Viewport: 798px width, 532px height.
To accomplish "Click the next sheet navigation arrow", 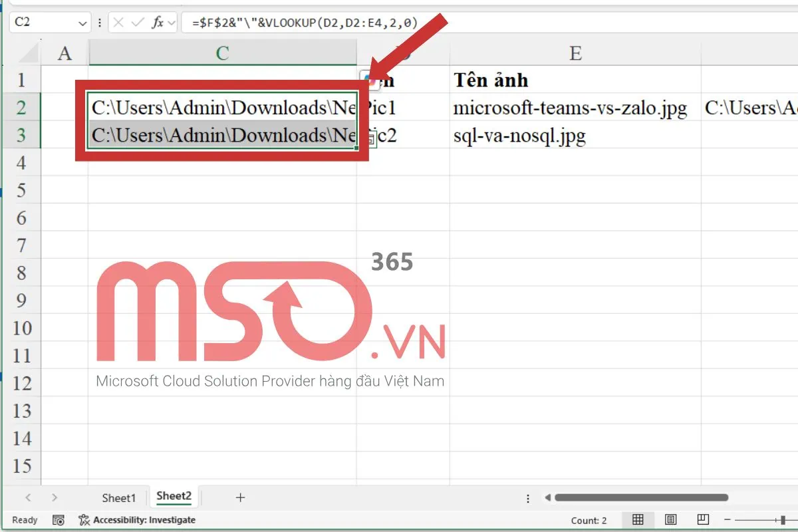I will tap(55, 497).
